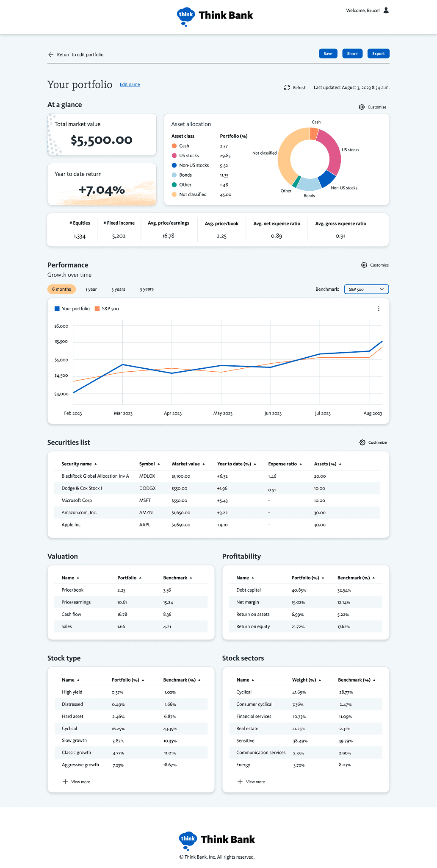The width and height of the screenshot is (437, 868).
Task: Toggle Your portfolio series in chart legend
Action: 72,309
